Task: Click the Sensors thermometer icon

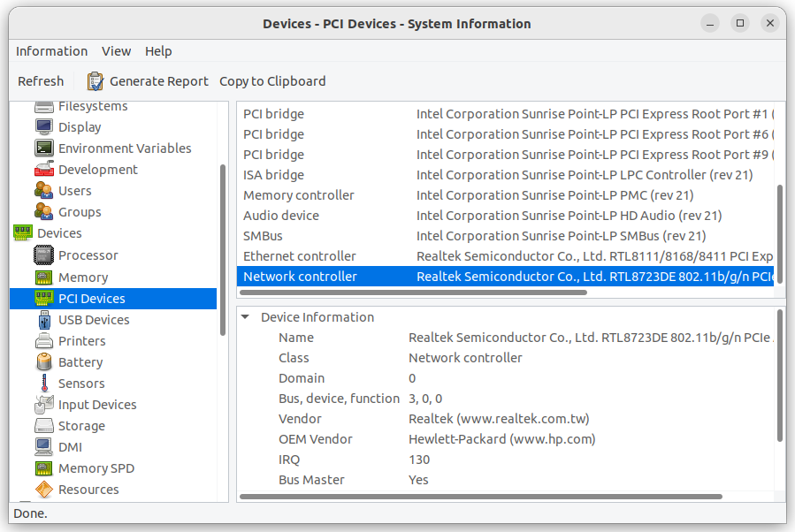Action: point(44,384)
